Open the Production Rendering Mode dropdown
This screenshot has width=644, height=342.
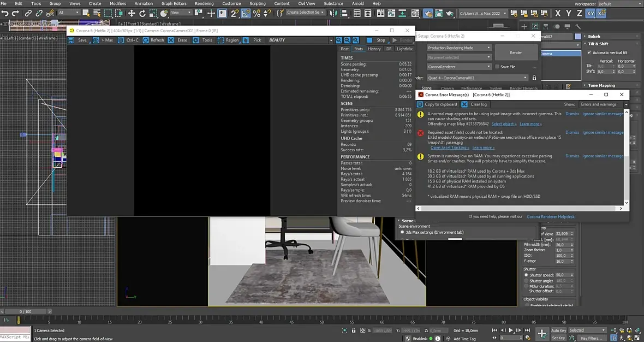459,48
